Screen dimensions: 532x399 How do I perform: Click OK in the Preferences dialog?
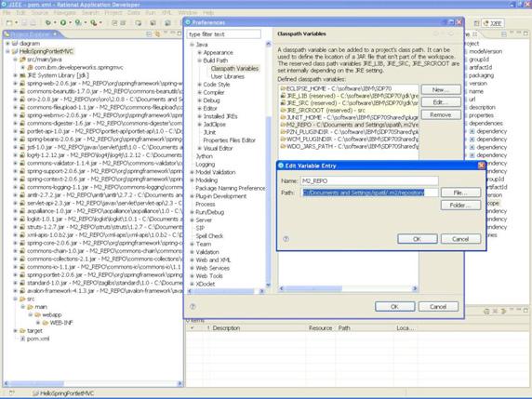[x=394, y=306]
